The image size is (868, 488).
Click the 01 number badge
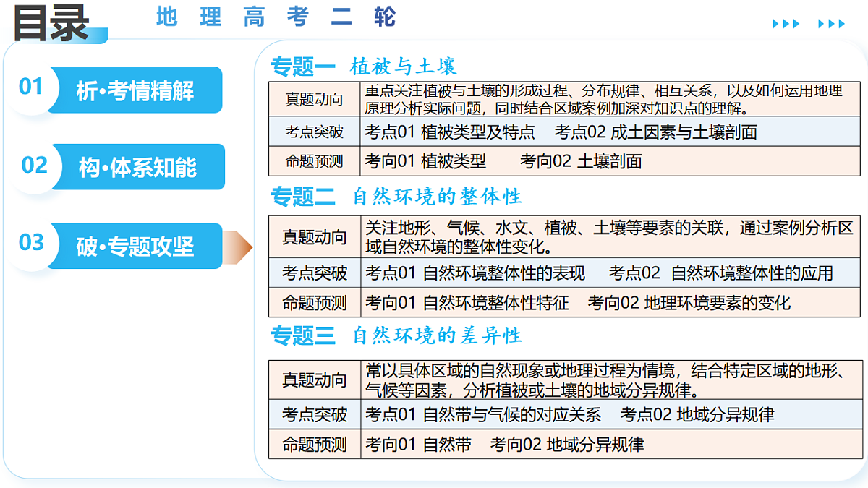[x=30, y=87]
